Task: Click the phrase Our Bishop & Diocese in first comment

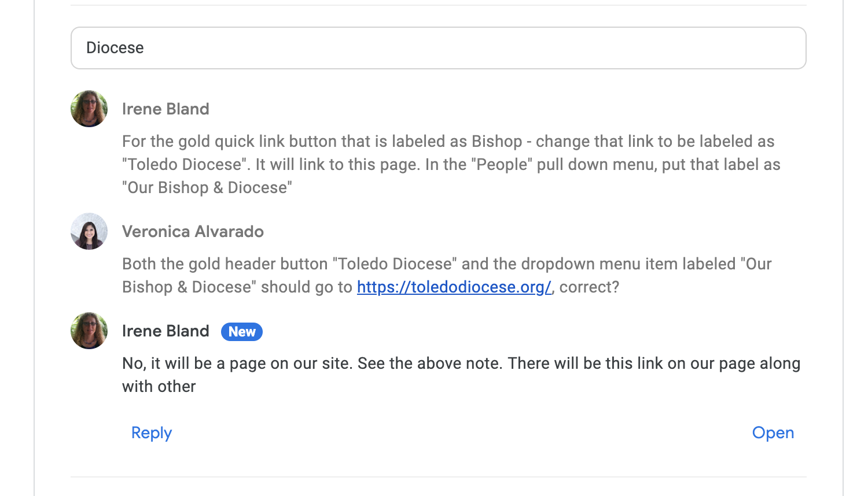Action: pos(207,188)
